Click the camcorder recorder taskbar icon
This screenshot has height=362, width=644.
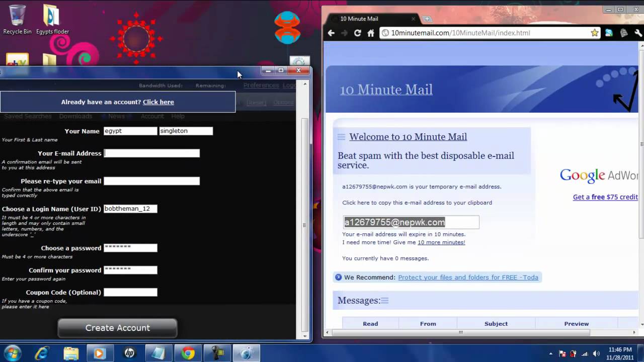click(x=217, y=353)
